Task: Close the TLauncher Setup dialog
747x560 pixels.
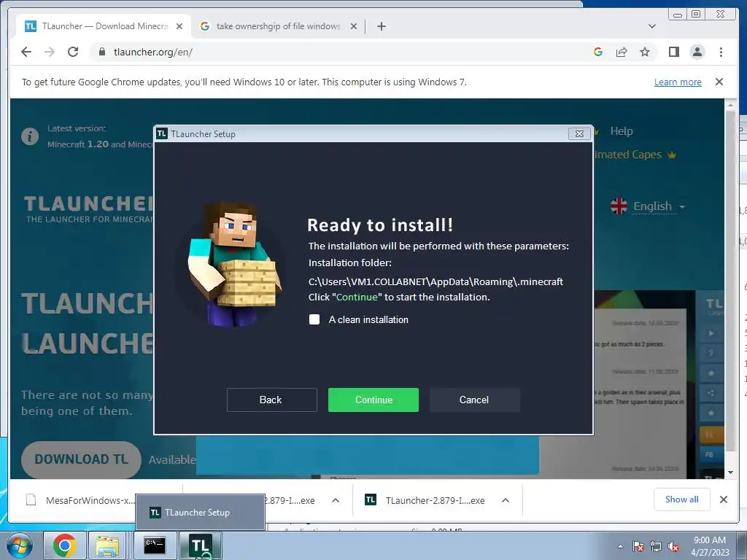Action: pos(579,134)
